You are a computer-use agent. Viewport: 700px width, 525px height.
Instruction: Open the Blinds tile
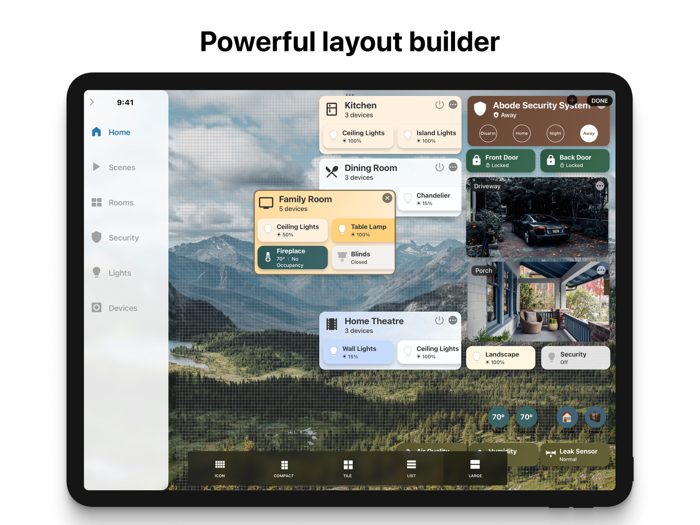363,258
